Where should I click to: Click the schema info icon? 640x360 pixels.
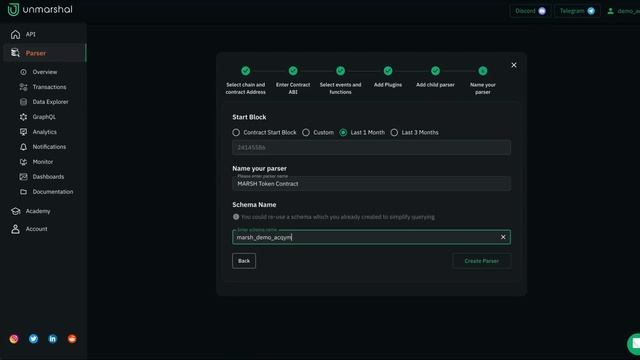(x=236, y=217)
